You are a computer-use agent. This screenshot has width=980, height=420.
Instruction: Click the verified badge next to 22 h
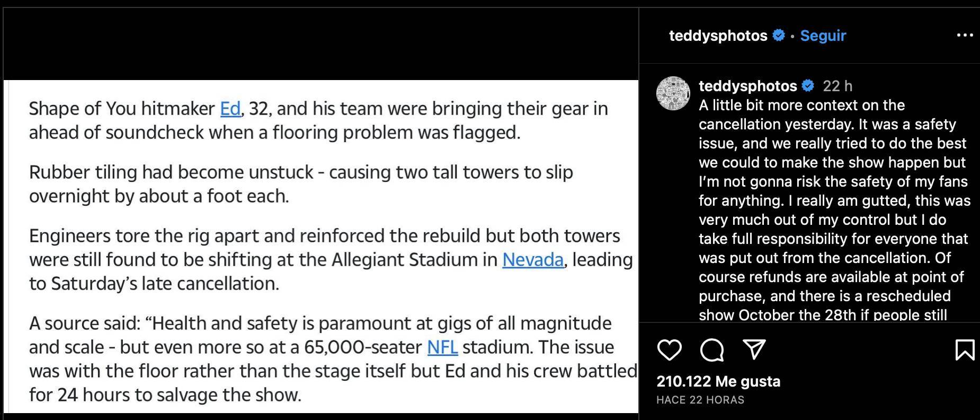pos(808,85)
